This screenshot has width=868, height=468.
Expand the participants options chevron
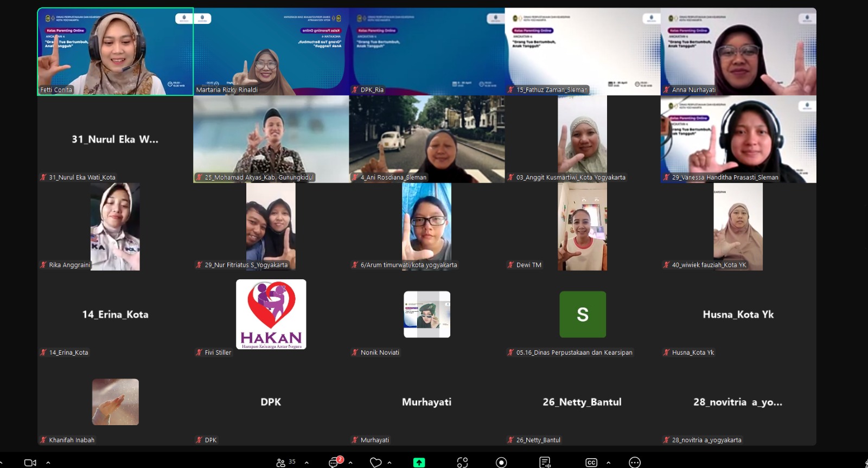[307, 463]
